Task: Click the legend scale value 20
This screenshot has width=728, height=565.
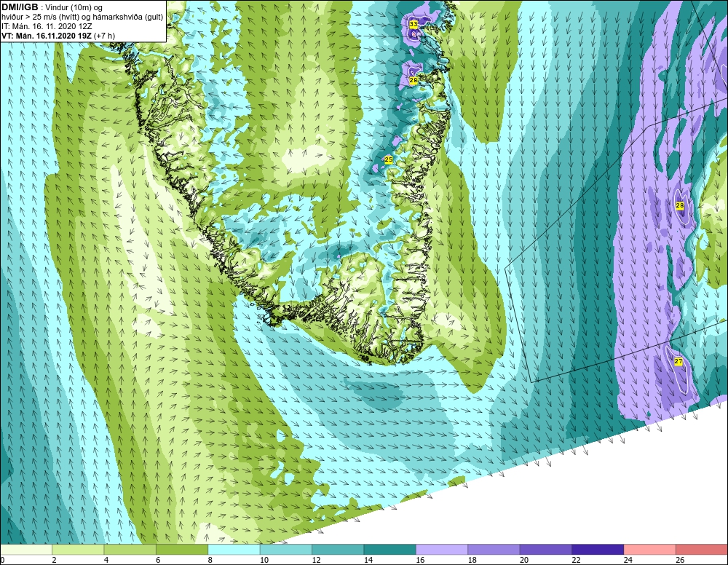Action: point(524,560)
